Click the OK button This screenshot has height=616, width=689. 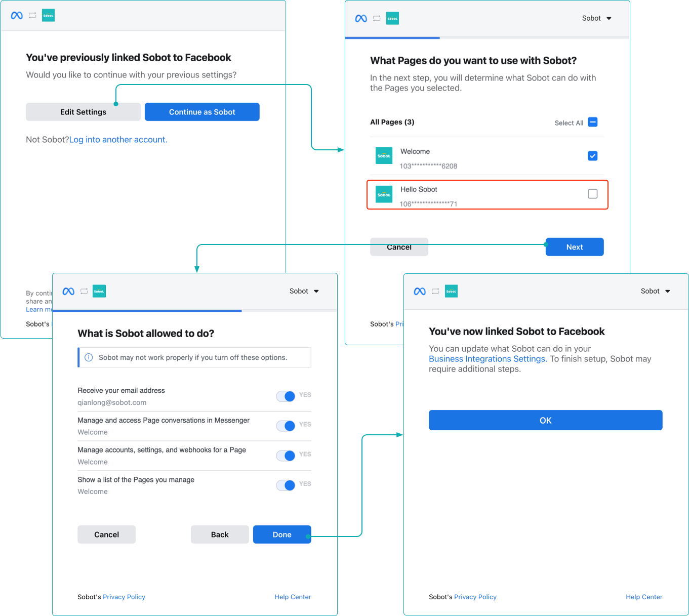pos(546,420)
